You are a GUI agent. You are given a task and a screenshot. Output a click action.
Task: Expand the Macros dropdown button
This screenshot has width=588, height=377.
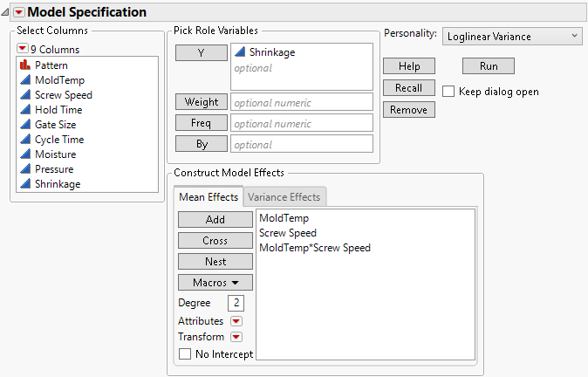[215, 283]
